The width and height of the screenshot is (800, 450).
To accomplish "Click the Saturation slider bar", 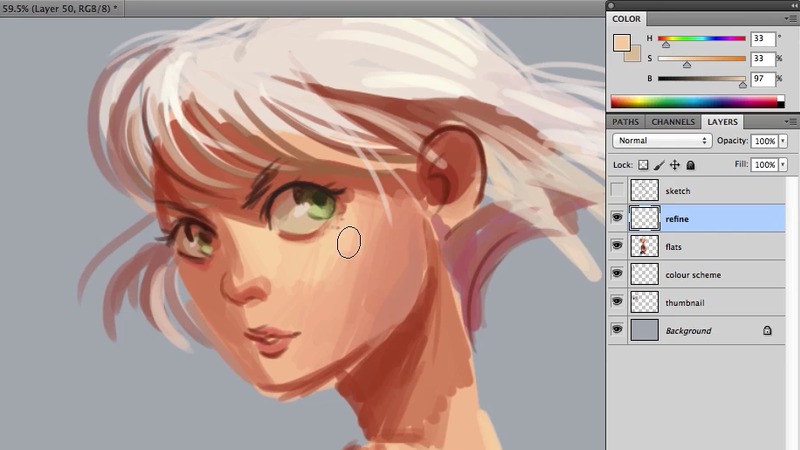I will [702, 58].
